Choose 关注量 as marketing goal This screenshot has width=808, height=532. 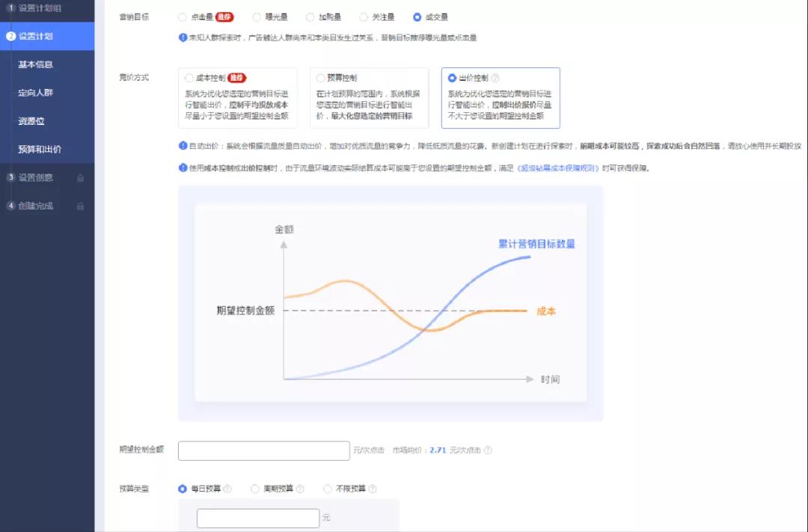364,16
